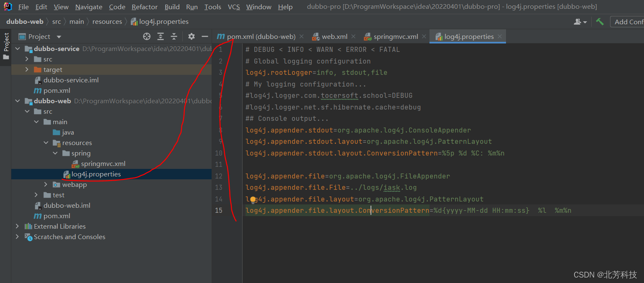
Task: Click dubbo-web in the breadcrumb bar
Action: (x=24, y=21)
